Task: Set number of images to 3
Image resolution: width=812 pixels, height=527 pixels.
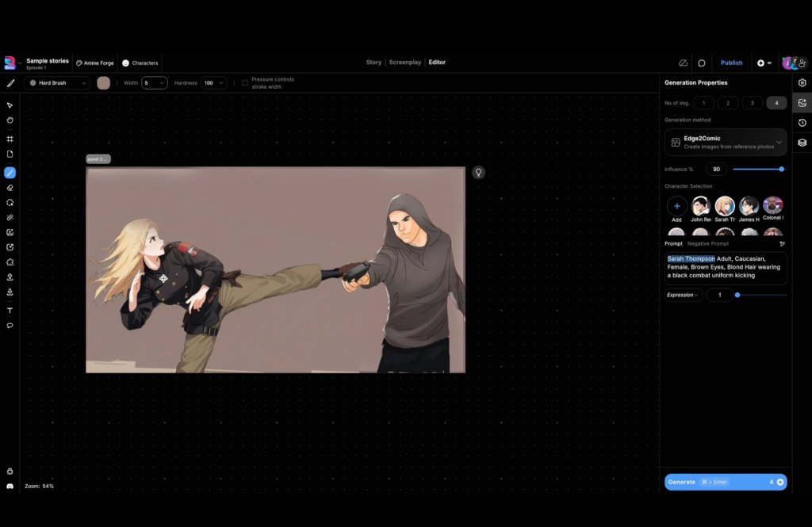Action: pos(752,103)
